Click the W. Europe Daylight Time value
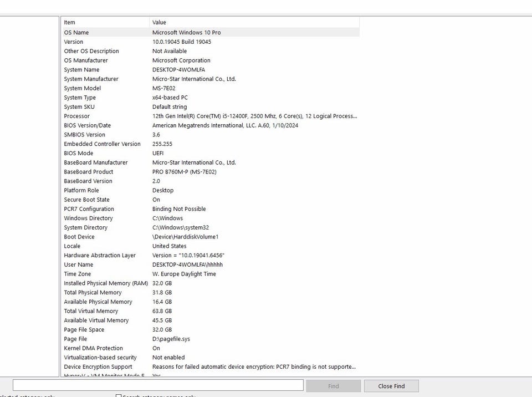Image resolution: width=532 pixels, height=397 pixels. point(184,274)
